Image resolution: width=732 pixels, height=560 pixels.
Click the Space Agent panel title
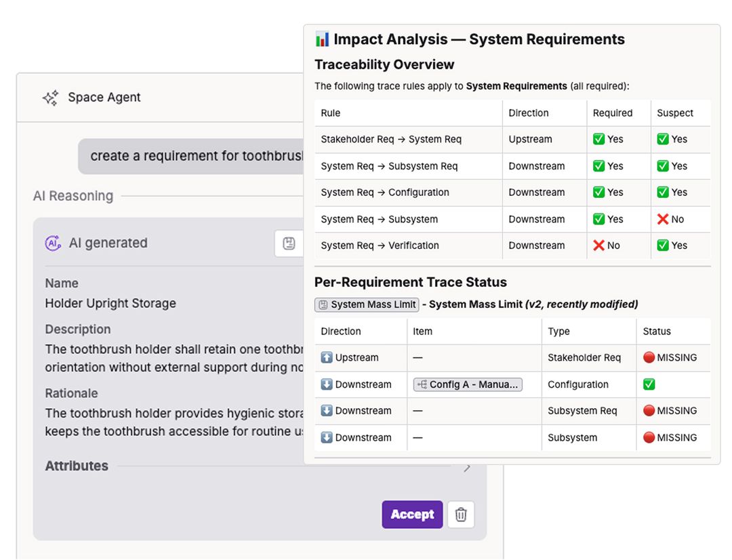tap(104, 97)
